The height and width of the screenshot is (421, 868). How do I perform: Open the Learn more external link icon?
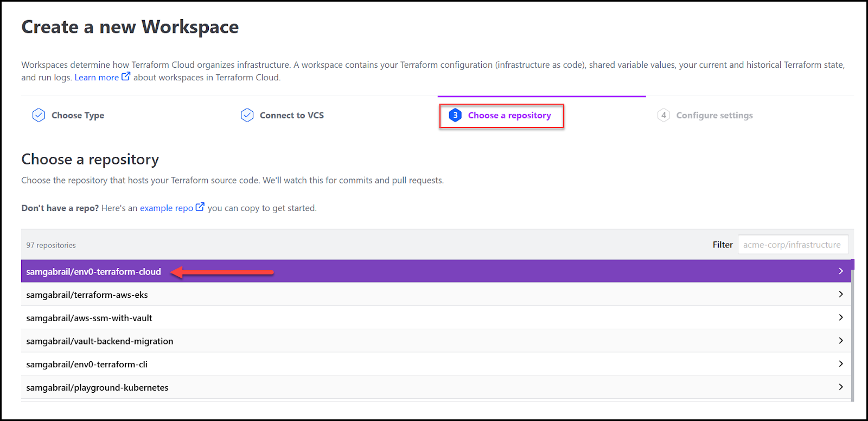pos(125,76)
